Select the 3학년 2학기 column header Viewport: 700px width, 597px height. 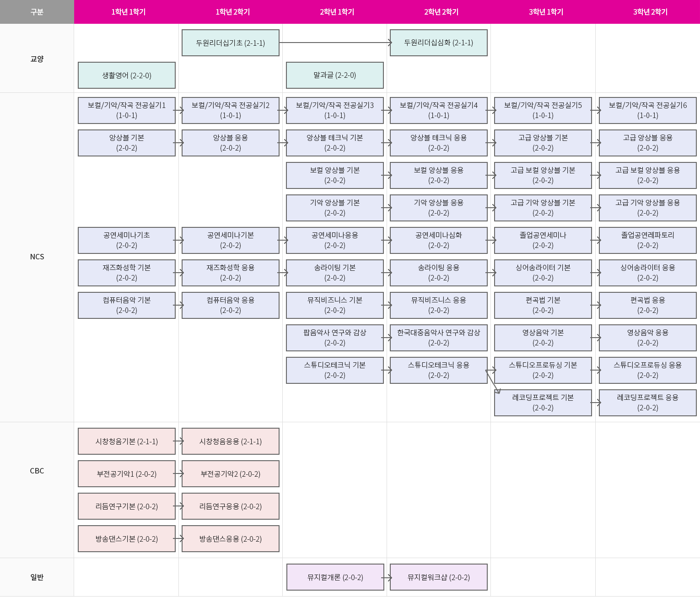pyautogui.click(x=650, y=12)
